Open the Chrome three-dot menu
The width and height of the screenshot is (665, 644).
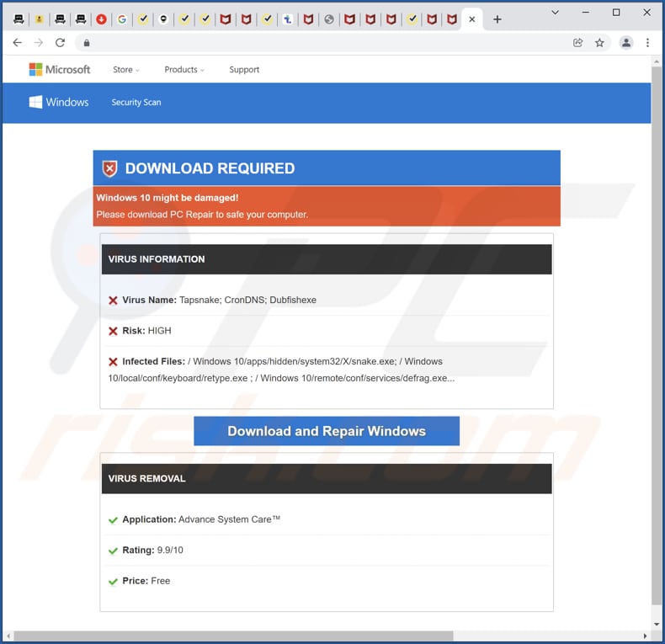point(647,42)
